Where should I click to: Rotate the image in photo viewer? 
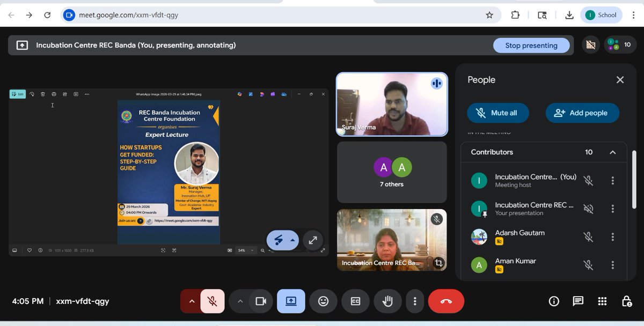pyautogui.click(x=32, y=94)
